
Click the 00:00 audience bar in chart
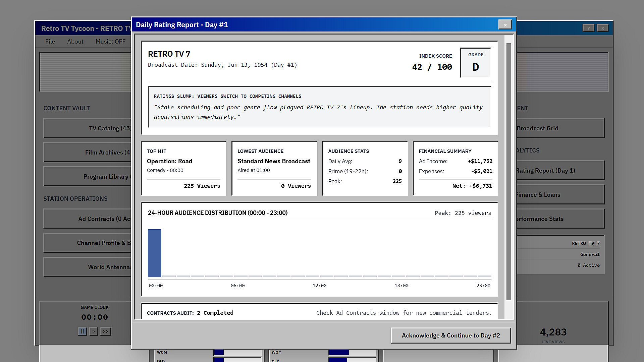155,253
